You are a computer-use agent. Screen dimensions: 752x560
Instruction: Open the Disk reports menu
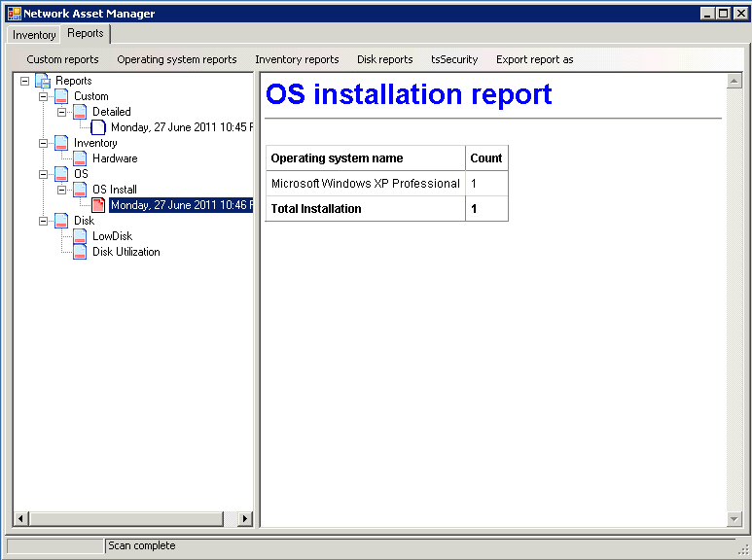point(384,59)
